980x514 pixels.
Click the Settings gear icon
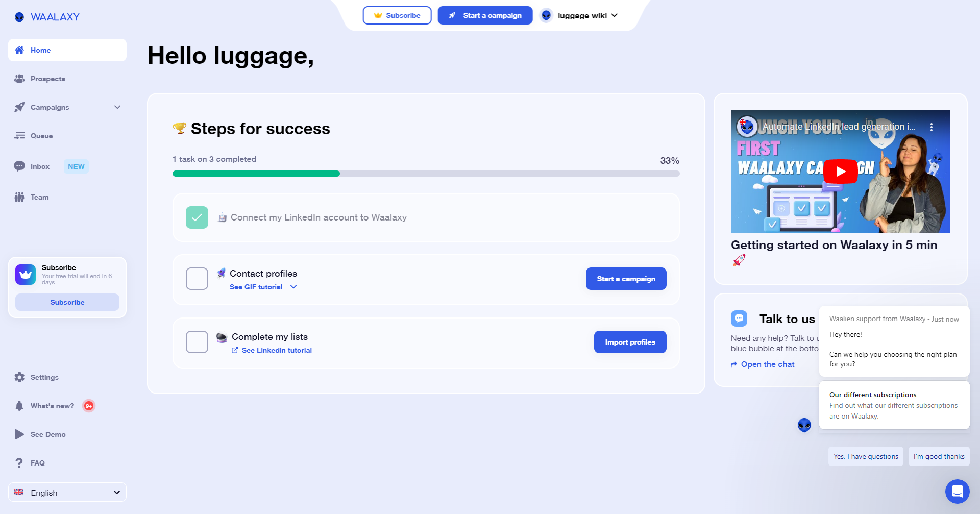point(19,377)
